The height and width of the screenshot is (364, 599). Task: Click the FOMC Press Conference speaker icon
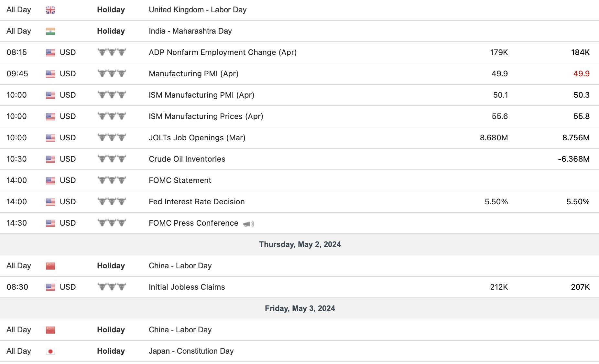pos(248,224)
